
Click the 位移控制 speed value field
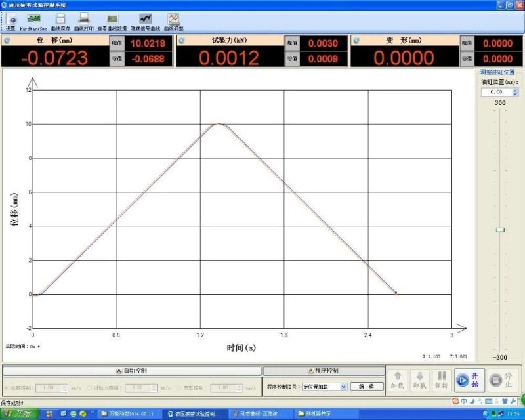coord(49,388)
